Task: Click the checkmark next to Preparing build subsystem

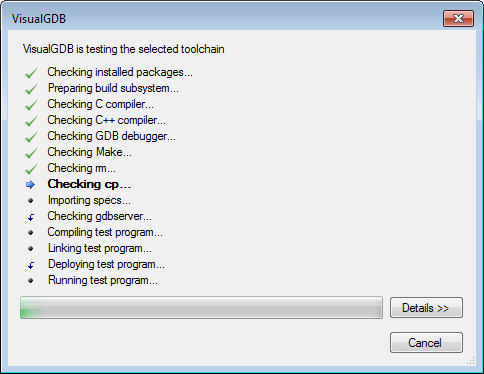Action: point(31,89)
